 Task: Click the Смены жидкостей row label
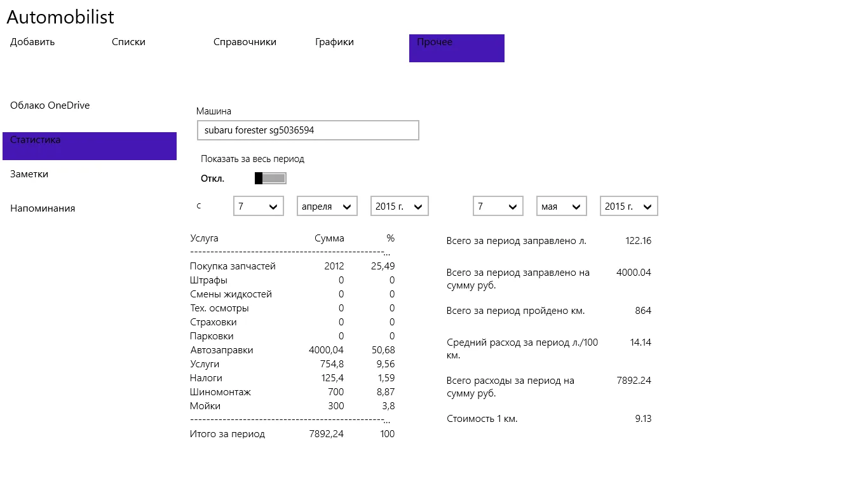(x=231, y=294)
